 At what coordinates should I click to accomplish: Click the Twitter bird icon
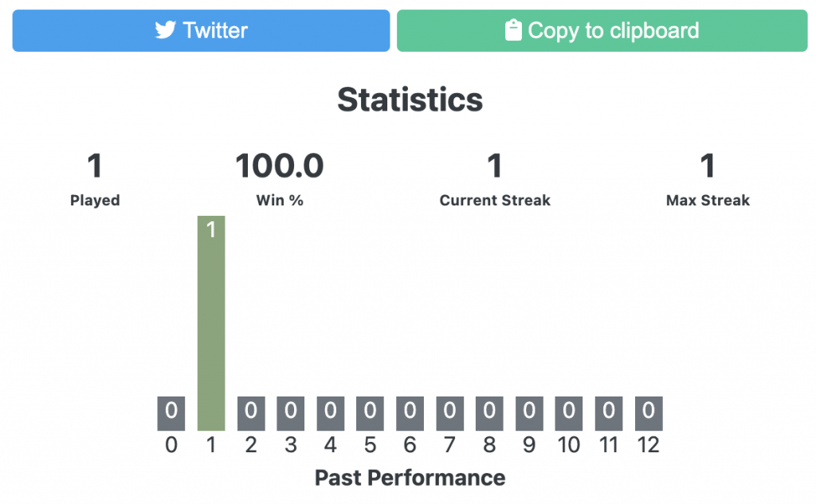point(164,30)
